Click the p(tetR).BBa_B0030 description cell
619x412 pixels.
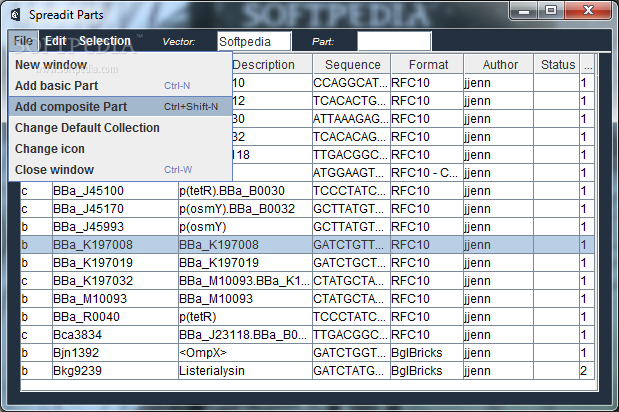pos(245,191)
